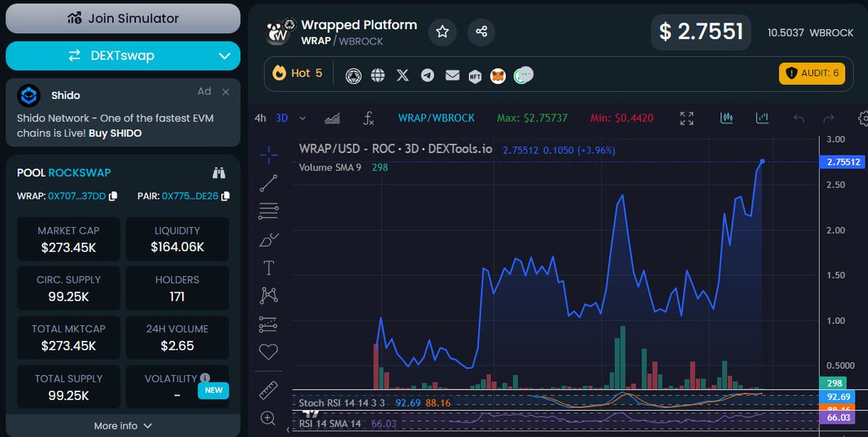Click the email envelope icon
Screen dimensions: 868x437
452,75
